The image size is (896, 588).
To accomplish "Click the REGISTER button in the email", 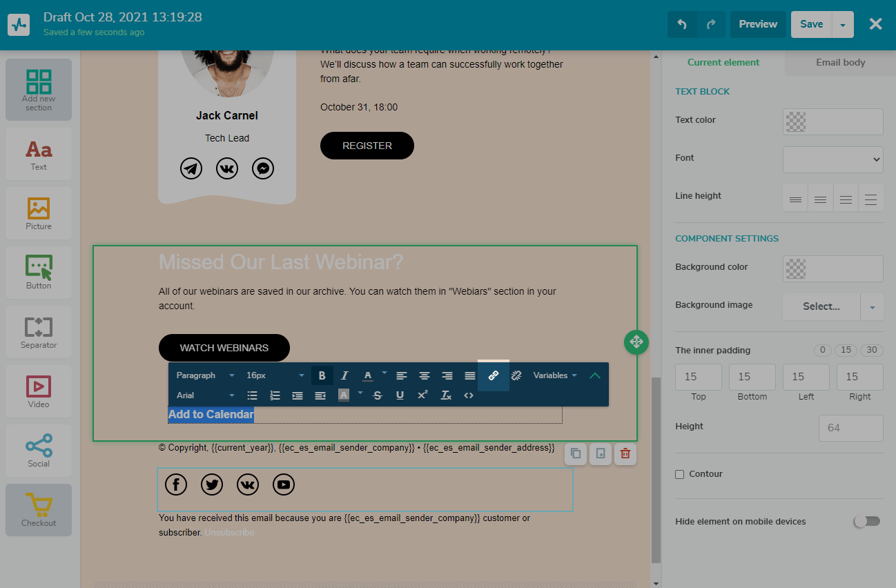I will (x=367, y=146).
